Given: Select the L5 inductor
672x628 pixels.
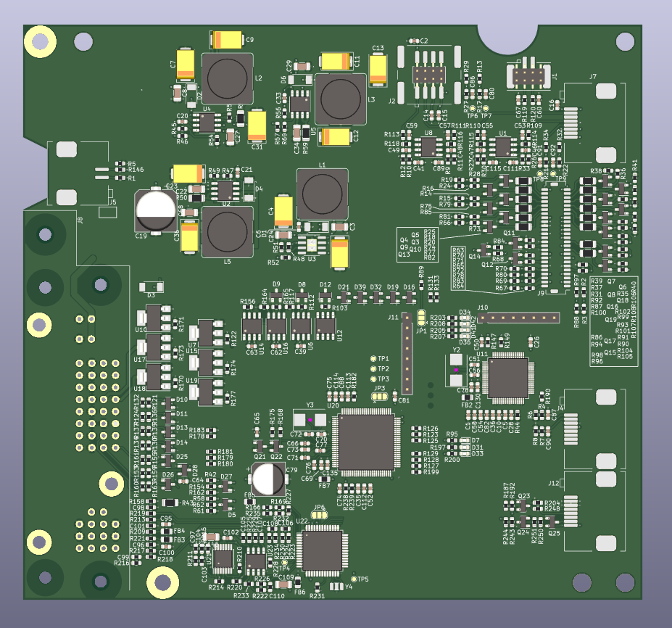Looking at the screenshot, I should tap(227, 232).
